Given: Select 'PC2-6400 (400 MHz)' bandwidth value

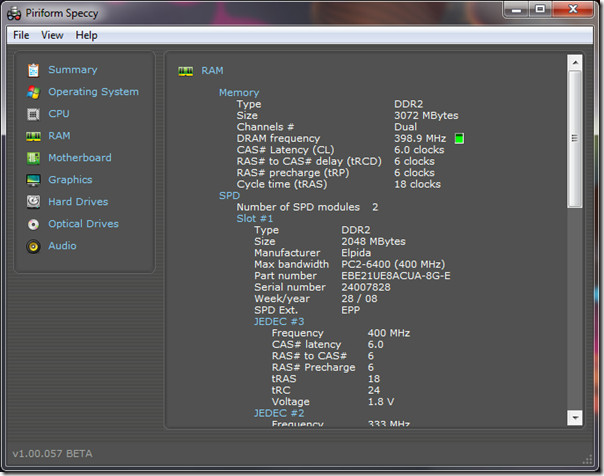Looking at the screenshot, I should [393, 264].
